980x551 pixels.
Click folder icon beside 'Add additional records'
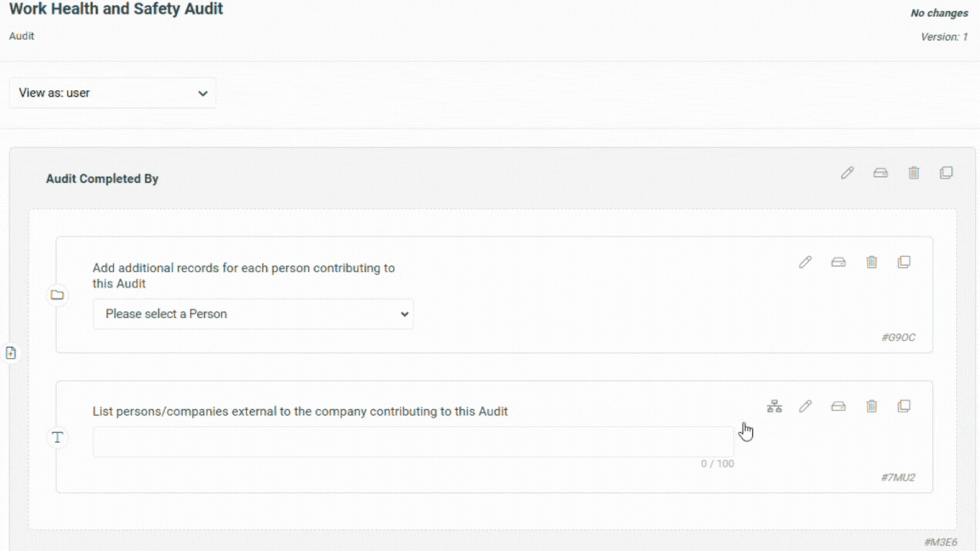click(x=57, y=295)
